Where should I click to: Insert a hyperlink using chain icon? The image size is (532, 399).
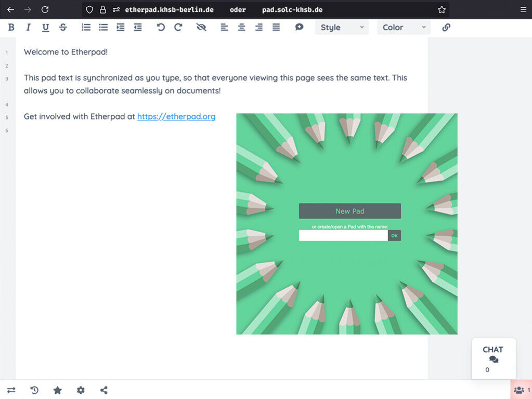[446, 28]
